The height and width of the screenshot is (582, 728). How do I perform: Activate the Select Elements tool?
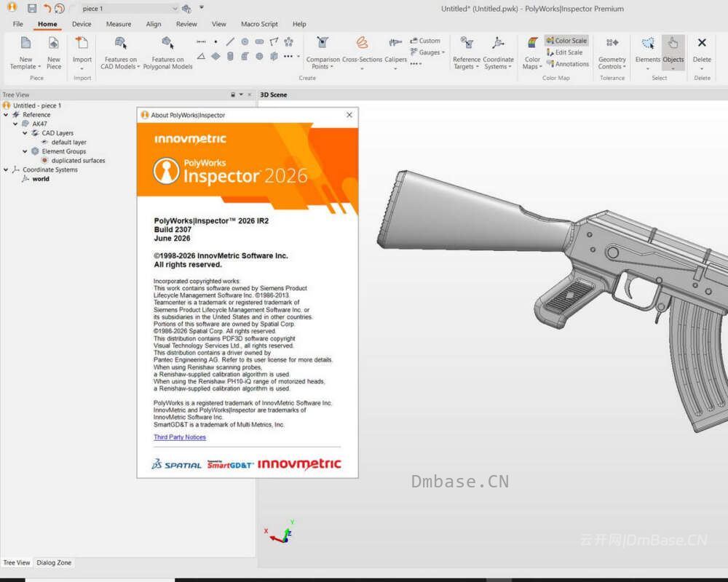tap(648, 52)
